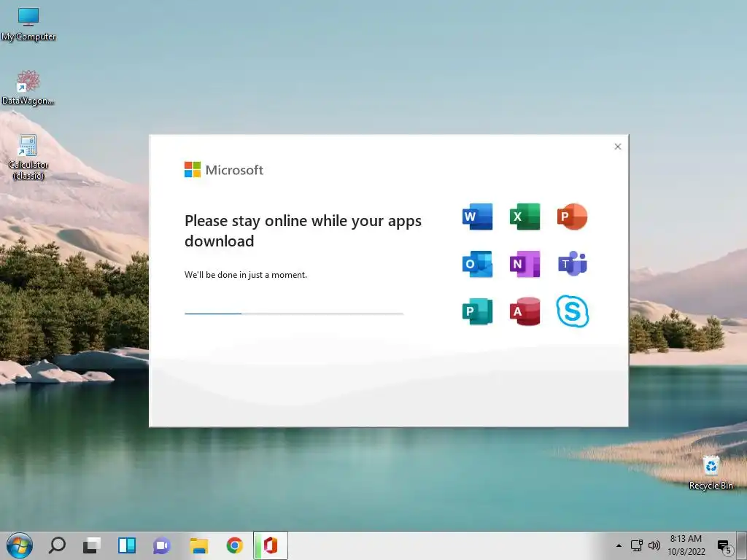Screen dimensions: 747x560
Task: Launch Google Chrome from taskbar
Action: point(234,545)
